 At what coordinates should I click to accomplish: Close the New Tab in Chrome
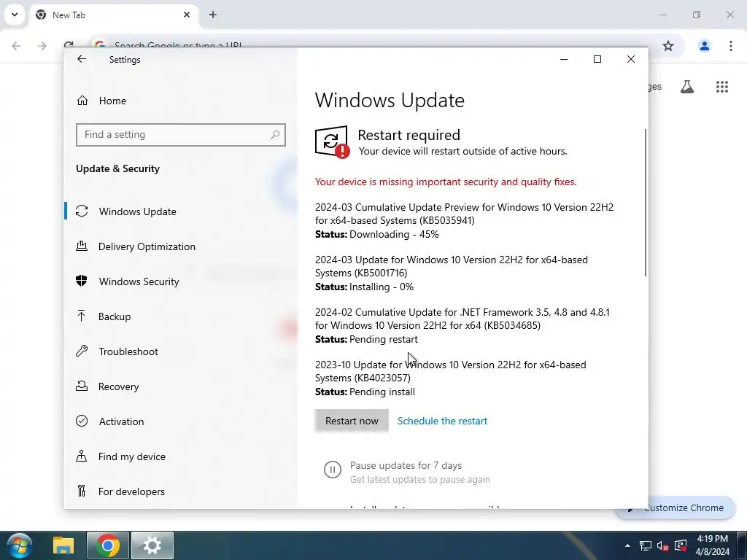[x=187, y=15]
